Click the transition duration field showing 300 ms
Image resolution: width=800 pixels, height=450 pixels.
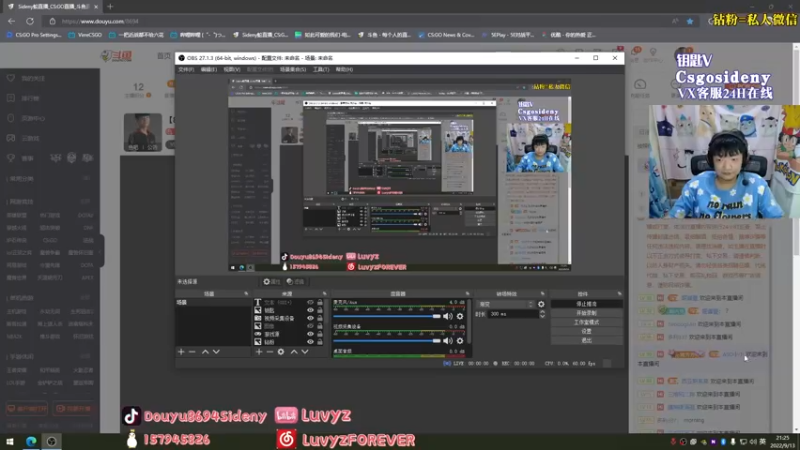[513, 314]
